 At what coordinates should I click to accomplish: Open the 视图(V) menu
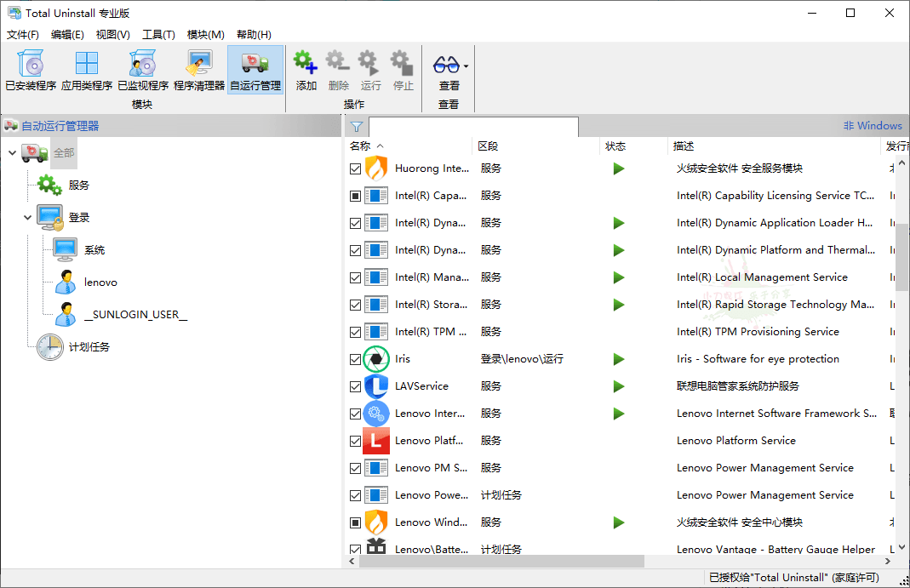point(112,34)
